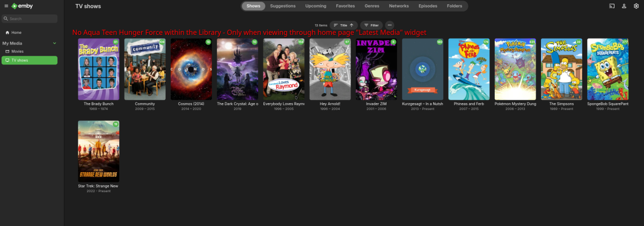The height and width of the screenshot is (226, 644).
Task: Open the cast to device icon
Action: click(611, 6)
